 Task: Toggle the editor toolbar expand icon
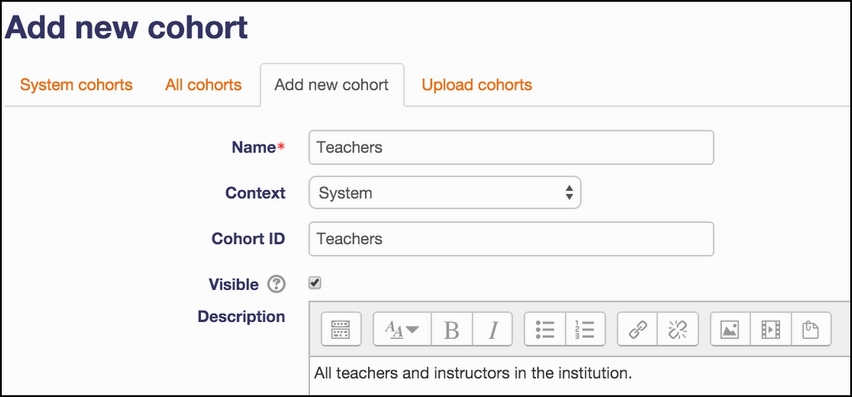[x=341, y=329]
